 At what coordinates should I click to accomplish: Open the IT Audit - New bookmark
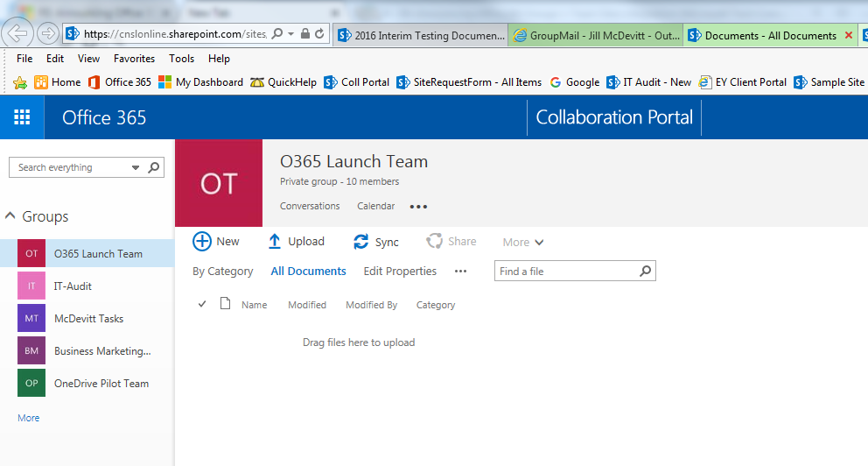pos(648,82)
